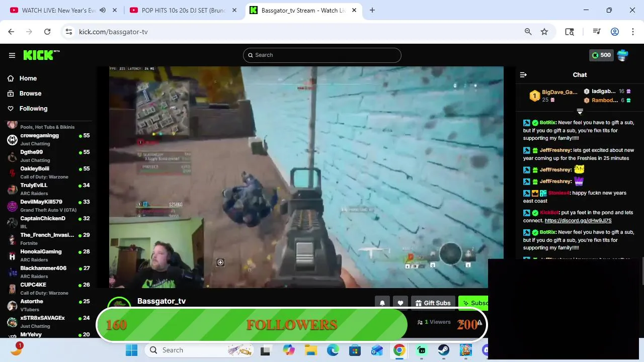Open Dgthe99 channel in sidebar
The image size is (644, 362).
click(48, 156)
